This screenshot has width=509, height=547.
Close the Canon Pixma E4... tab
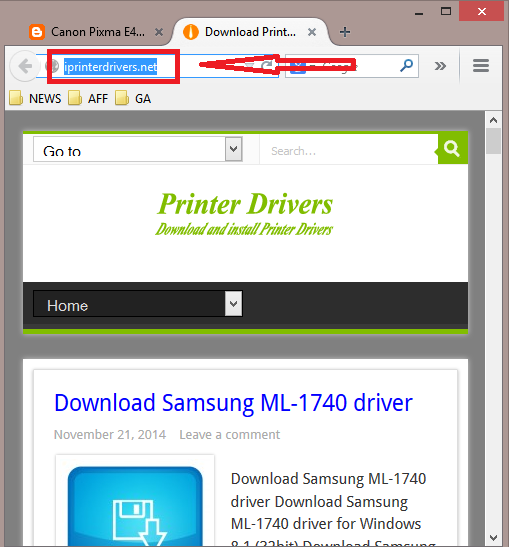coord(159,32)
